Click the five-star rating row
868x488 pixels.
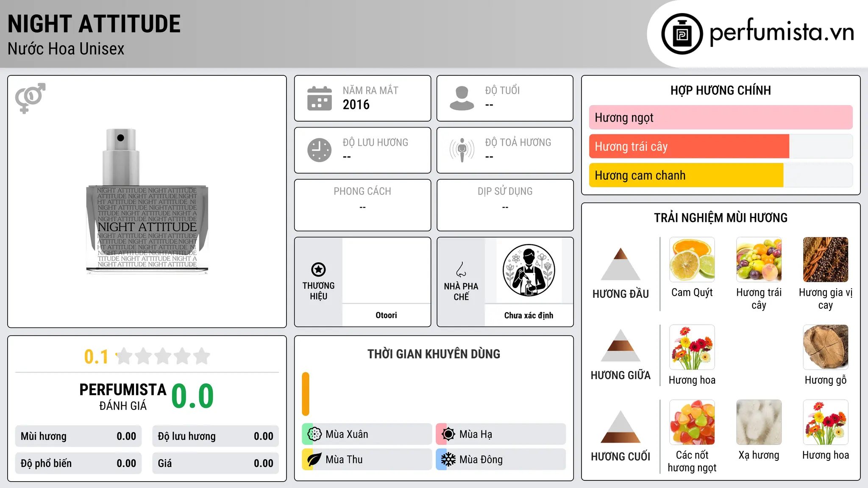163,356
